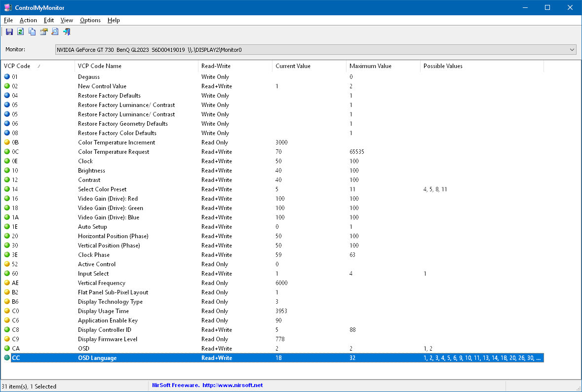
Task: Sort by the Read-Write column header
Action: pos(235,66)
